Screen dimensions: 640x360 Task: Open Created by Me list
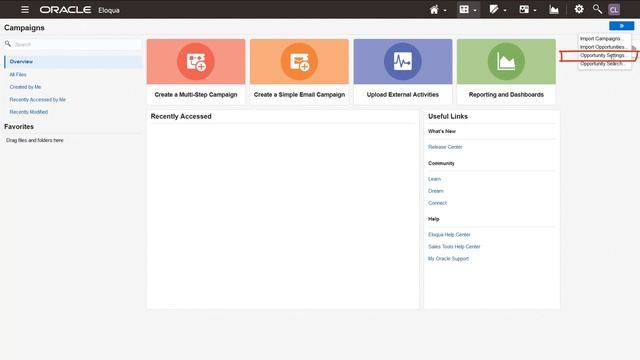coord(25,87)
